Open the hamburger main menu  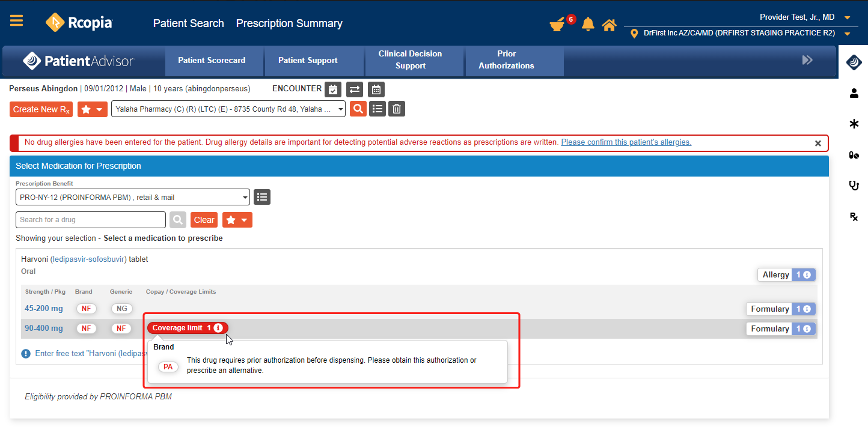pos(16,21)
